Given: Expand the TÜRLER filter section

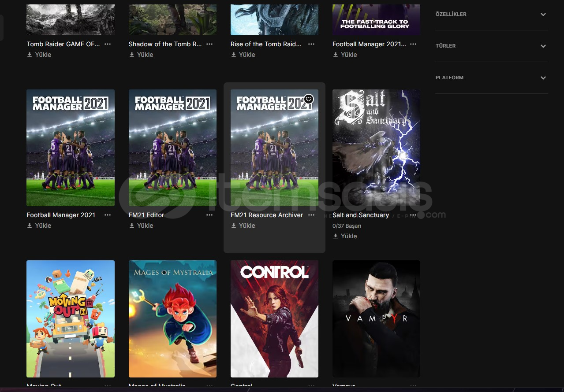Looking at the screenshot, I should tap(543, 46).
